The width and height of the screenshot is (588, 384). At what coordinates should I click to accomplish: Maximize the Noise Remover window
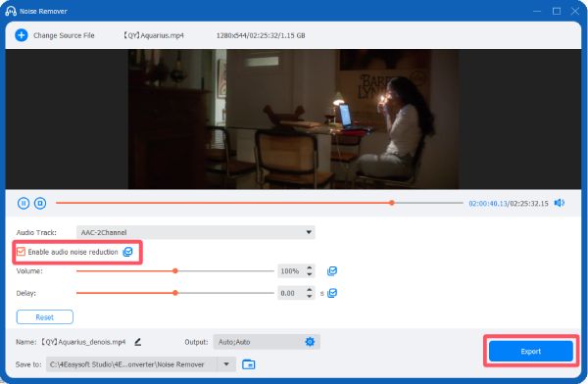[557, 11]
